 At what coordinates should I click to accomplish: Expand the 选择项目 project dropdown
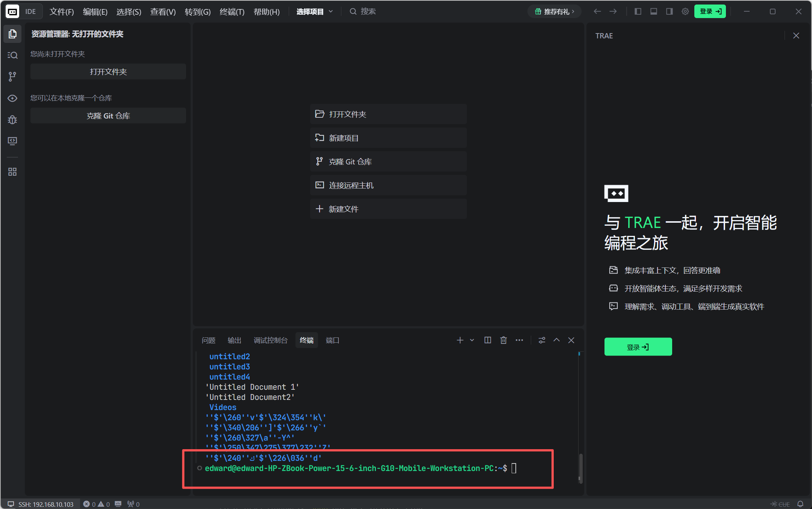[x=315, y=11]
